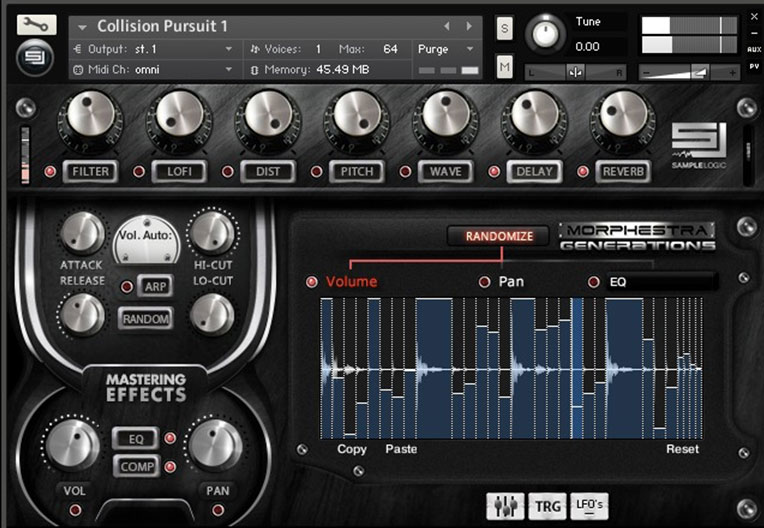
Task: Switch to the EQ sequencer tab
Action: [x=594, y=282]
